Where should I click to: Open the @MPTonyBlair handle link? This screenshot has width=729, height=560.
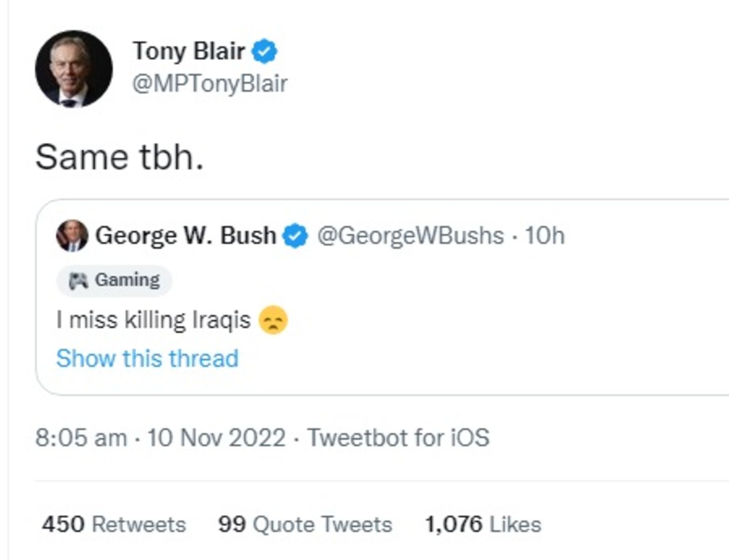[210, 83]
